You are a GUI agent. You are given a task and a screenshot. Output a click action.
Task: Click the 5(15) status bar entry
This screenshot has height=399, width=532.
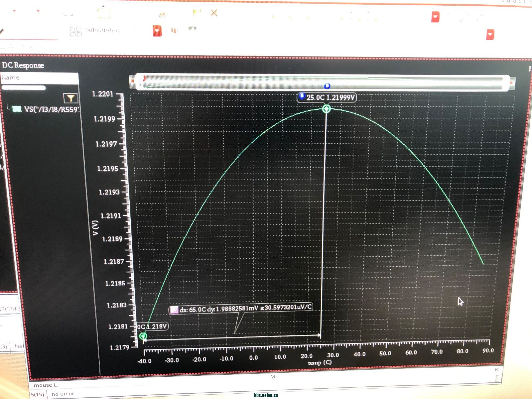click(x=38, y=395)
